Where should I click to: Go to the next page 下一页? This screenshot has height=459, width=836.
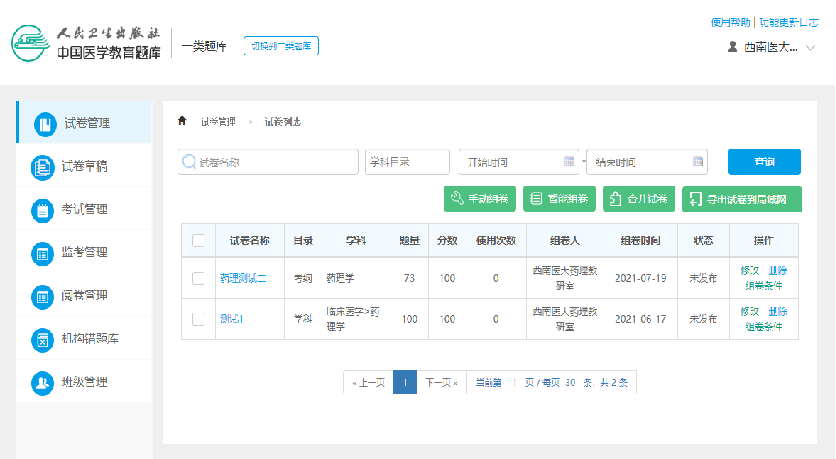441,382
